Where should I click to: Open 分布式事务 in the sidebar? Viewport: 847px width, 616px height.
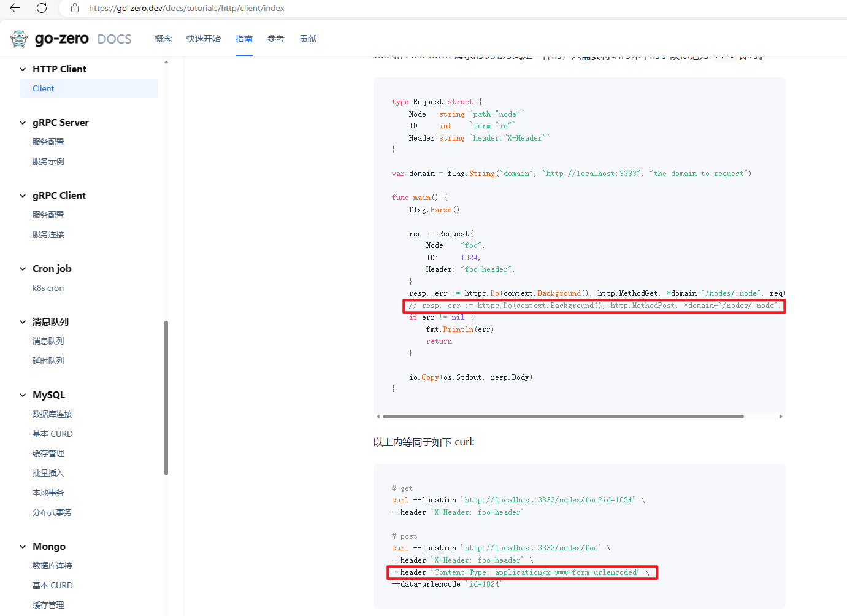coord(52,512)
